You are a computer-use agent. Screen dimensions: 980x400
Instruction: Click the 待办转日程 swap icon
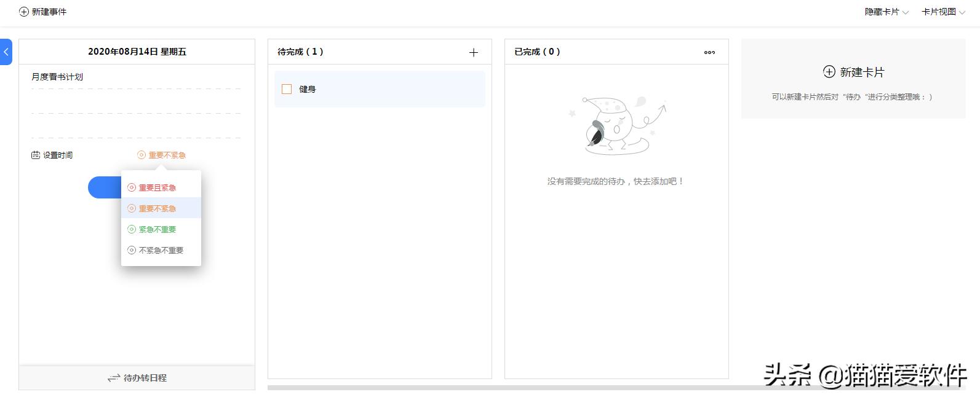tap(113, 378)
